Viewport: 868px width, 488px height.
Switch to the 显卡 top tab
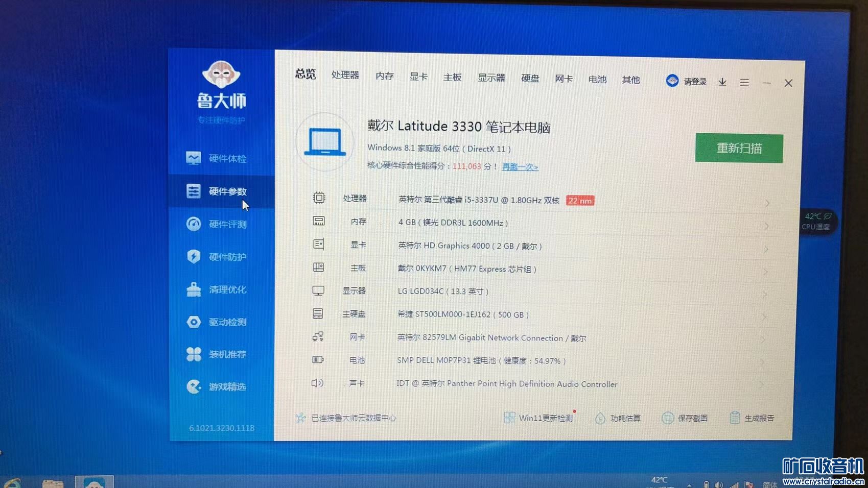418,77
